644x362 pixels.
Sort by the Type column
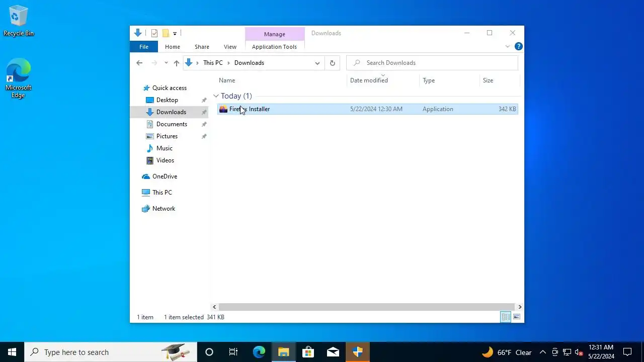pos(449,80)
